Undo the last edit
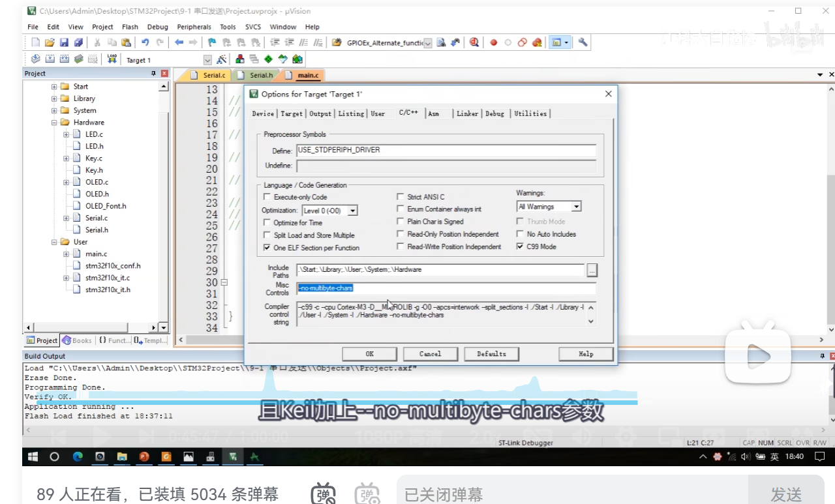 pyautogui.click(x=145, y=42)
